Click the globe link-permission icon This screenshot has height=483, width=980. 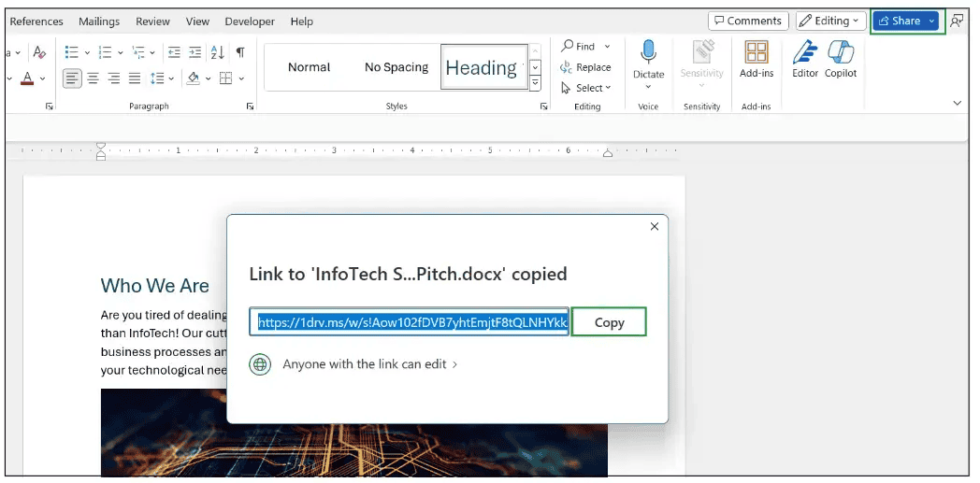[x=260, y=363]
